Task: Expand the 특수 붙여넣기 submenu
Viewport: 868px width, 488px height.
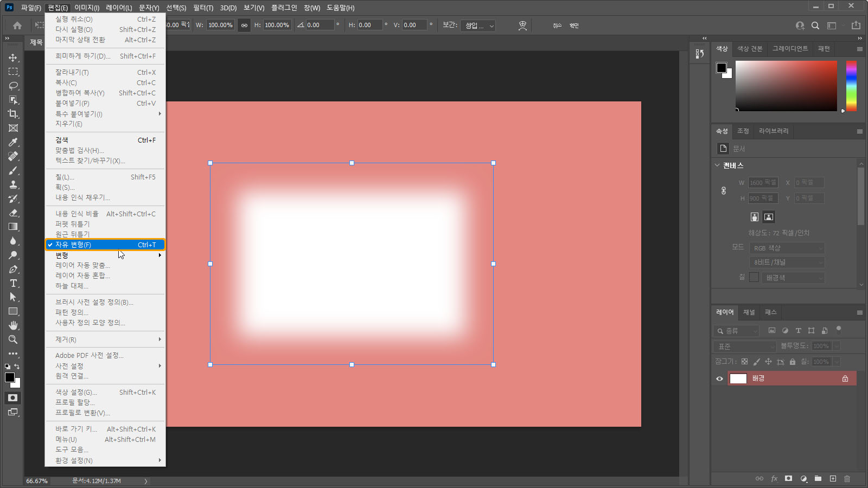Action: point(105,114)
